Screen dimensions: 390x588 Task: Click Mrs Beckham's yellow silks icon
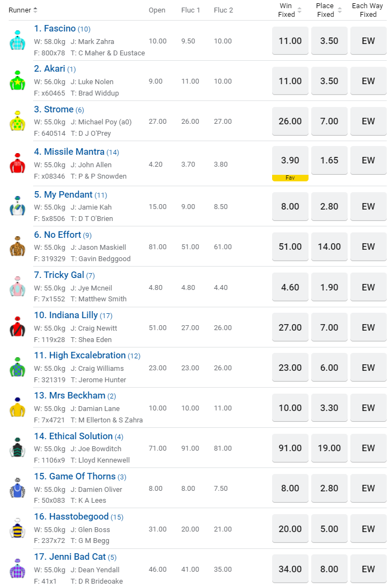click(x=17, y=408)
